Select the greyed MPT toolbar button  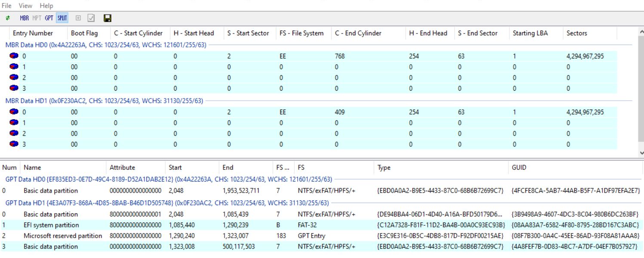[37, 18]
